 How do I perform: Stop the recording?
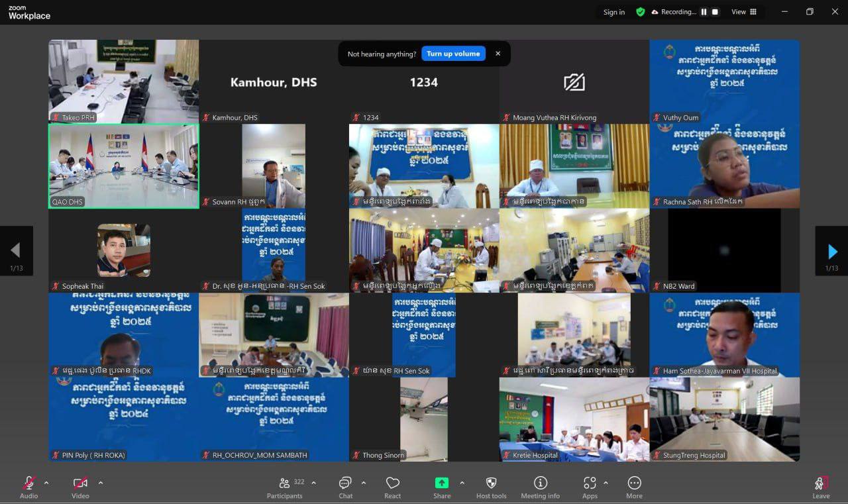(715, 12)
